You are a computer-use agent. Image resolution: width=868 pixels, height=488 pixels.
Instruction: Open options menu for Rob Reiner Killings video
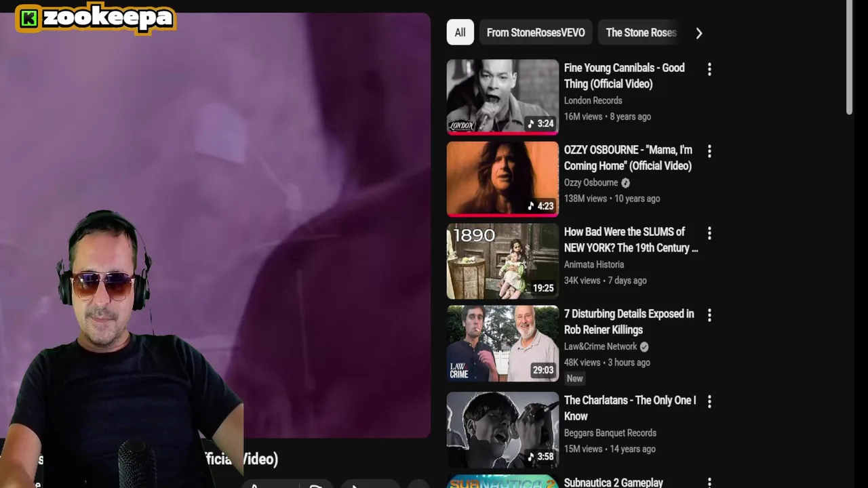tap(709, 315)
